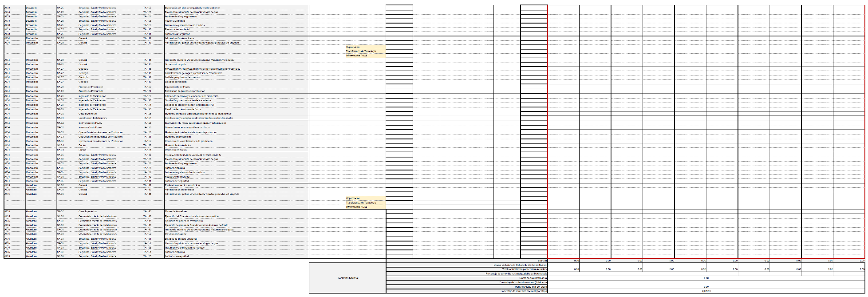Select the 'Evaluaciones técnico económicas' cell

coord(182,186)
